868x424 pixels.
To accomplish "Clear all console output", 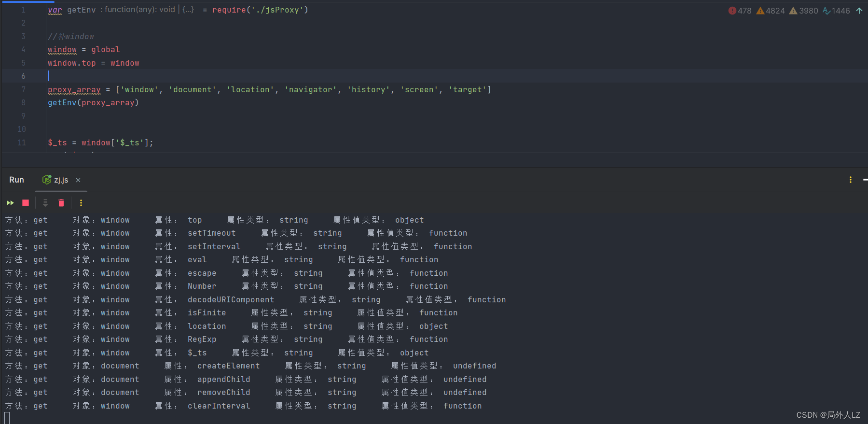I will point(61,203).
